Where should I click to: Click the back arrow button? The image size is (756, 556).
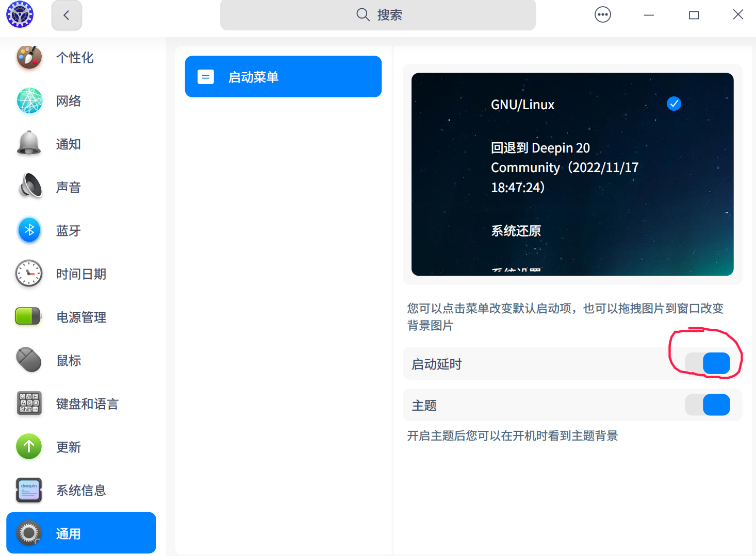pyautogui.click(x=67, y=15)
